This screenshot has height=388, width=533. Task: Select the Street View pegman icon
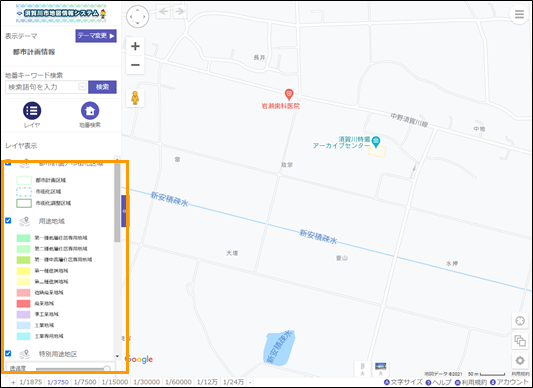[135, 98]
